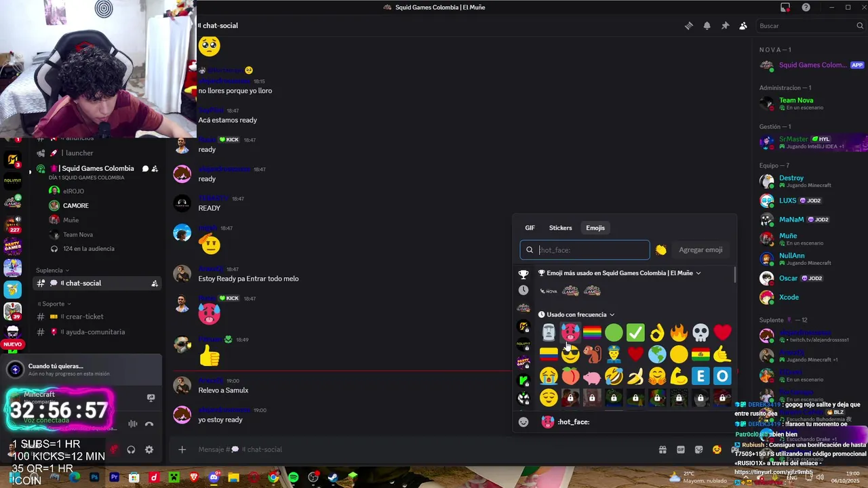Open Discord help question mark icon
This screenshot has height=488, width=868.
point(806,7)
